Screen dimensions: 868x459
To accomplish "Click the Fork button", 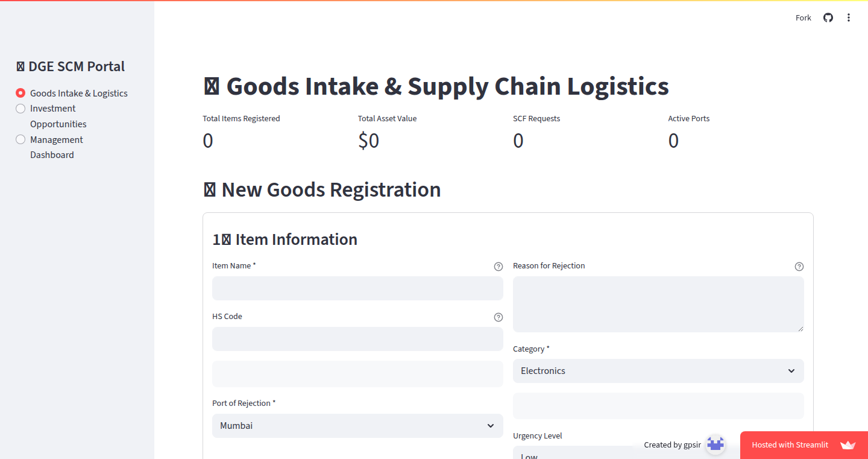I will pos(804,17).
